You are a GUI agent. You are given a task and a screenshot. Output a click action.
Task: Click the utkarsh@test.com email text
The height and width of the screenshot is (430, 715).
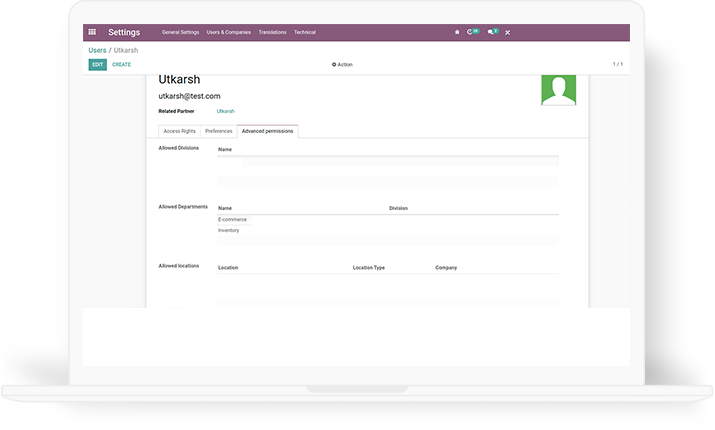(x=189, y=96)
